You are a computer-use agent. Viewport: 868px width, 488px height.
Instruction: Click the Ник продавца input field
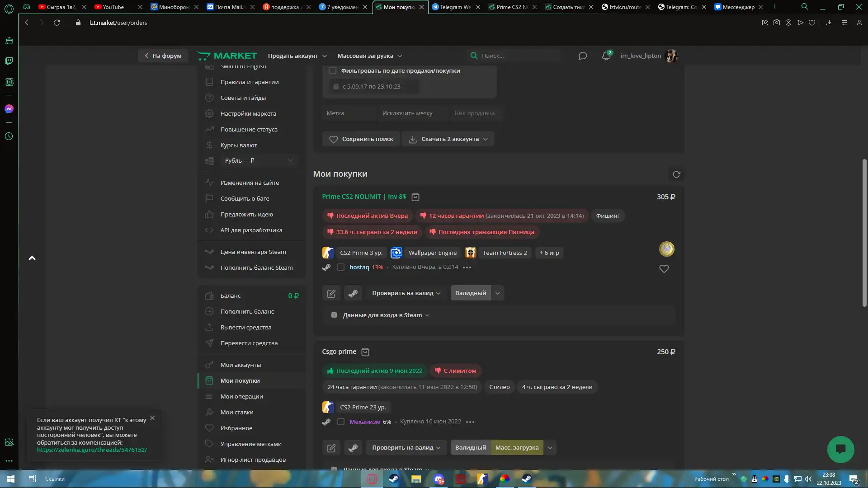[476, 113]
